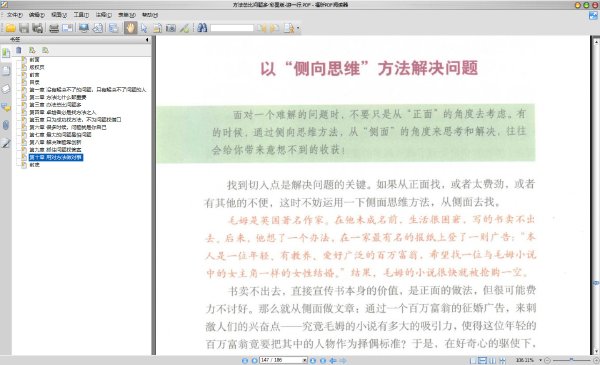Click the search text field in toolbar

tap(232, 28)
